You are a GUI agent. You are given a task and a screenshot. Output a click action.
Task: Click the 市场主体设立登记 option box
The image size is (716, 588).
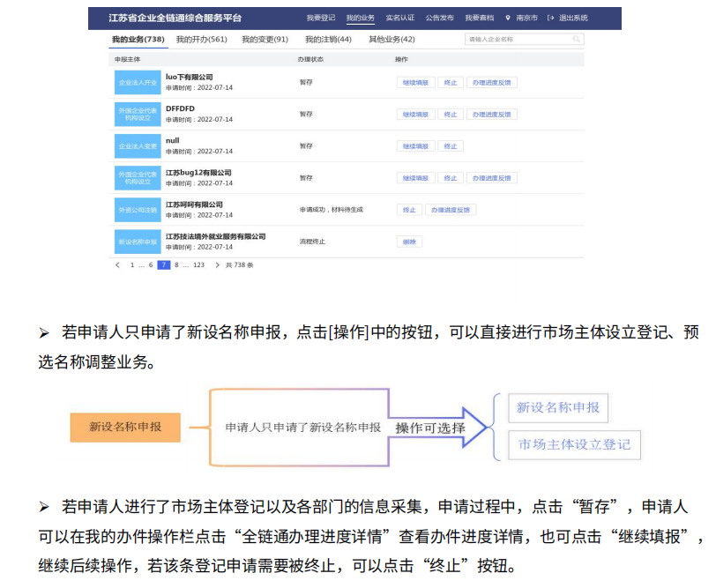574,444
